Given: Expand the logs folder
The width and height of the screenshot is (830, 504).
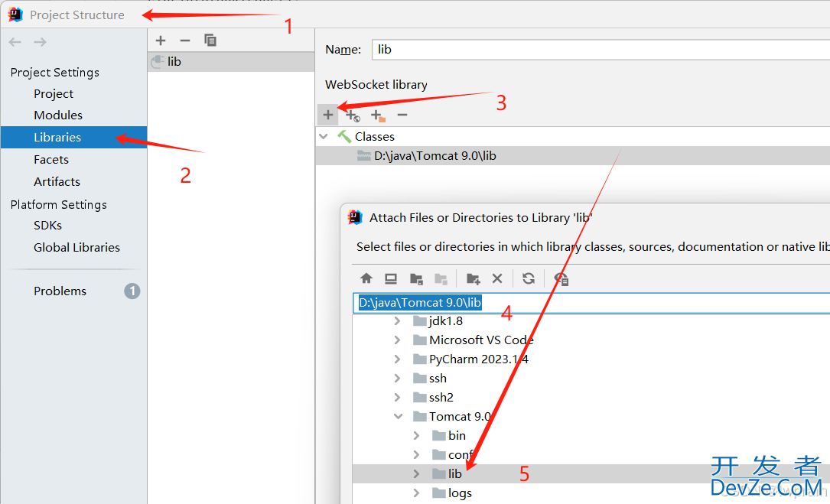Looking at the screenshot, I should tap(416, 493).
